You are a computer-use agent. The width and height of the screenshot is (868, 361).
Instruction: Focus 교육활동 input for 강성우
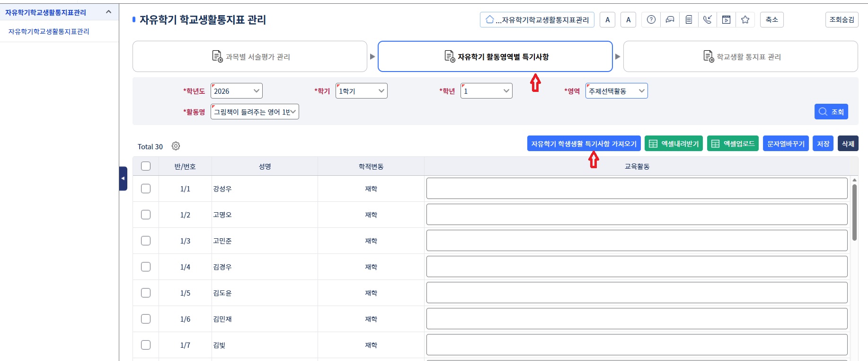637,189
